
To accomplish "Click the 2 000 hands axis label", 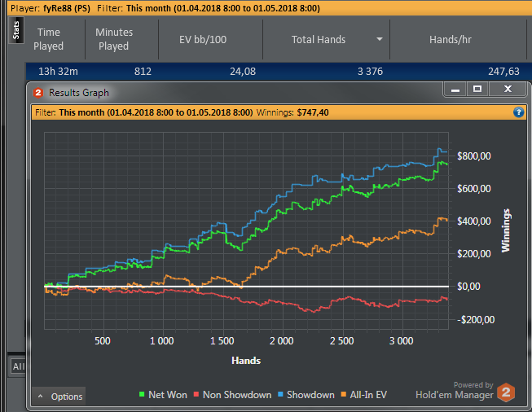I will tap(282, 341).
